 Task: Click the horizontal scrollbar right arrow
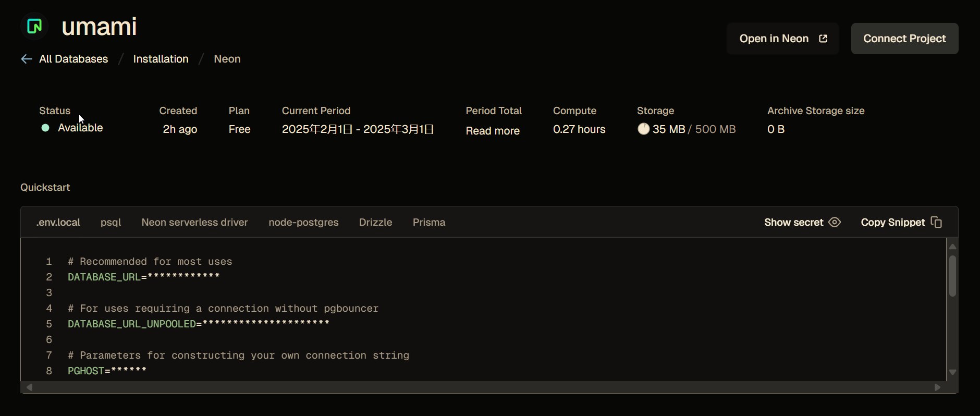pos(937,387)
